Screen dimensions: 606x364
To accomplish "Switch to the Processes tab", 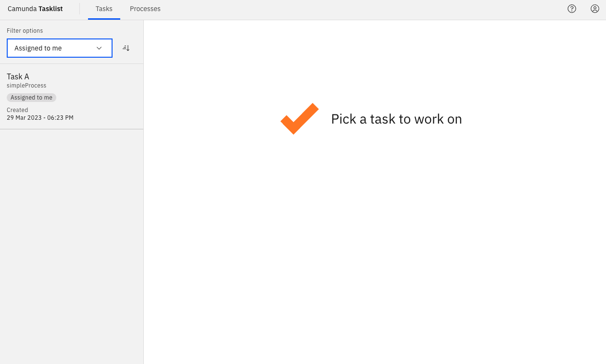I will [145, 9].
